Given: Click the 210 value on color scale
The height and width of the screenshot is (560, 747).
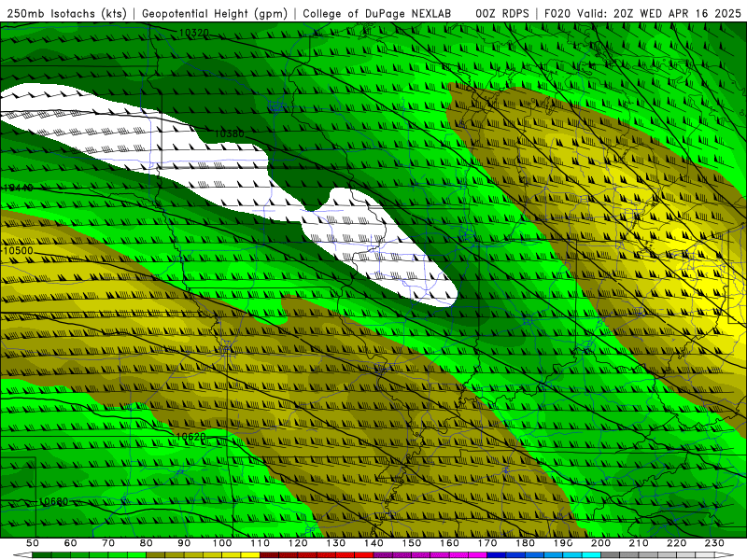Looking at the screenshot, I should [x=640, y=543].
